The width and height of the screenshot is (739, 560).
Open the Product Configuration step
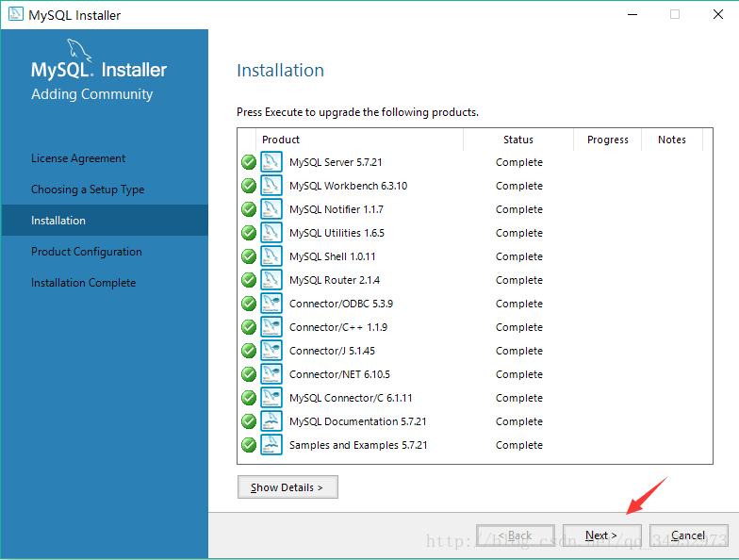(x=87, y=252)
